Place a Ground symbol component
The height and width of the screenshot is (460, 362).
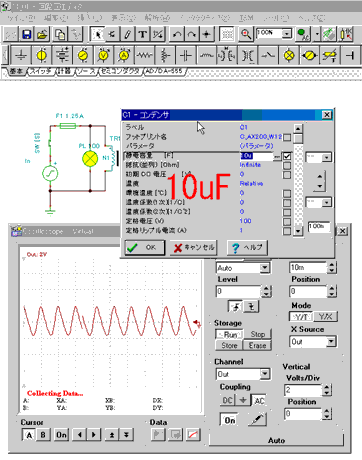click(21, 56)
